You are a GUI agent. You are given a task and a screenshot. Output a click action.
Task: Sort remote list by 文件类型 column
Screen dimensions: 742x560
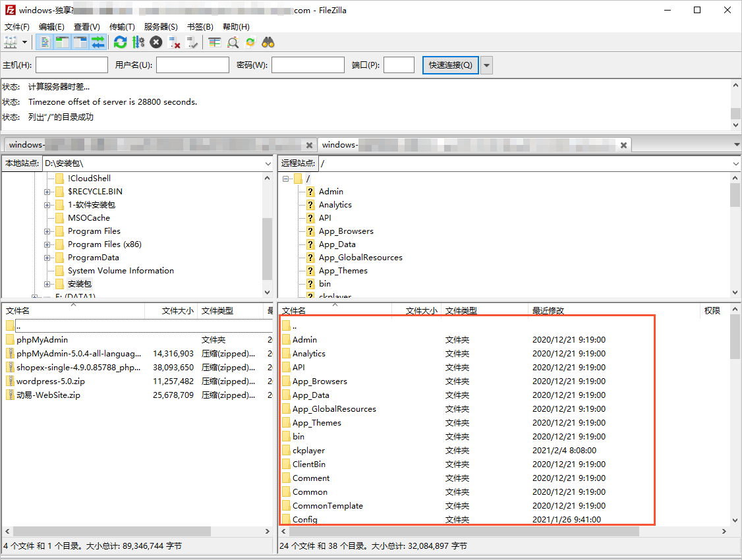tap(484, 311)
